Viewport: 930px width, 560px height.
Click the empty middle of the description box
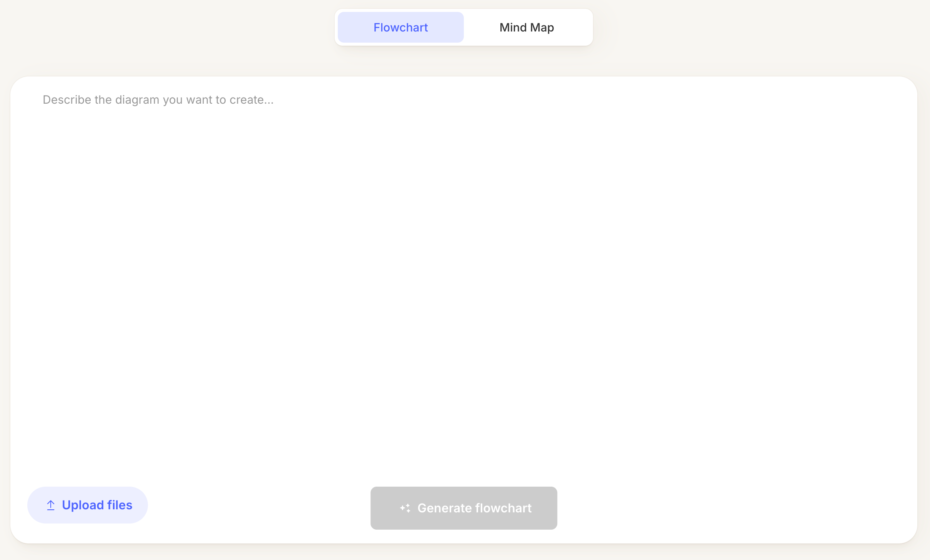tap(463, 284)
